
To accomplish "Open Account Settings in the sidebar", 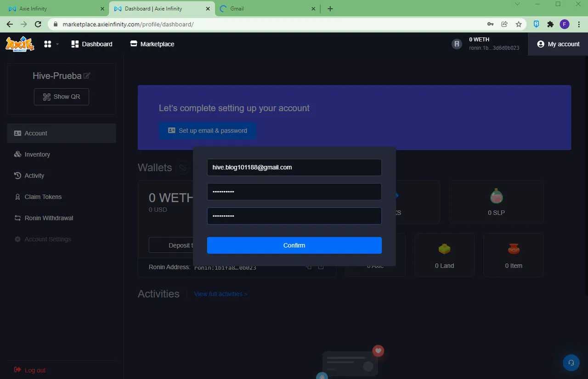I will coord(62,239).
